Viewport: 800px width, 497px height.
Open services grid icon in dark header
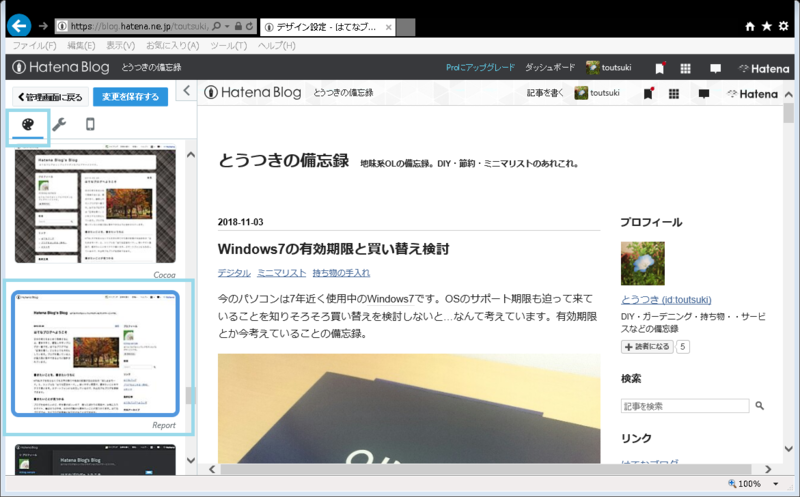[x=685, y=68]
